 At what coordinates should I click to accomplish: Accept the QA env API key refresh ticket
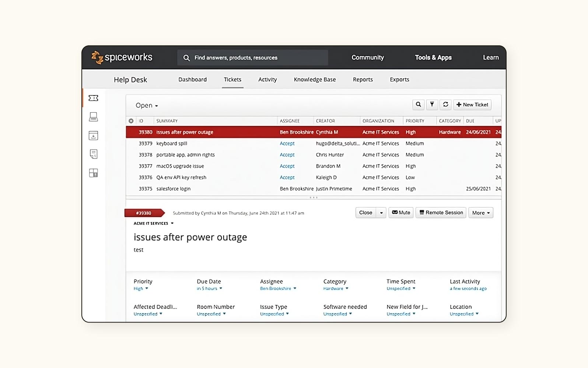[x=287, y=177]
